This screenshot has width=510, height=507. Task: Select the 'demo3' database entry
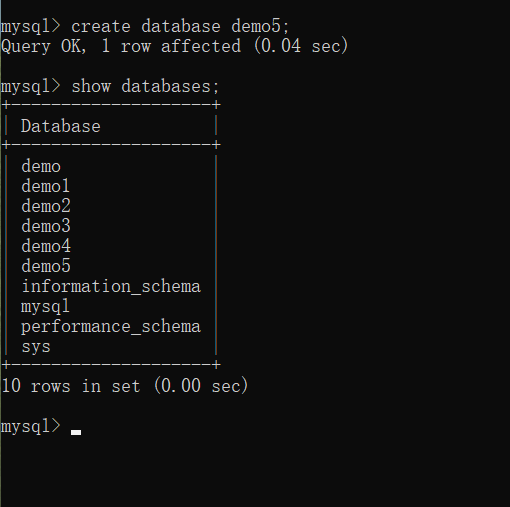click(46, 226)
